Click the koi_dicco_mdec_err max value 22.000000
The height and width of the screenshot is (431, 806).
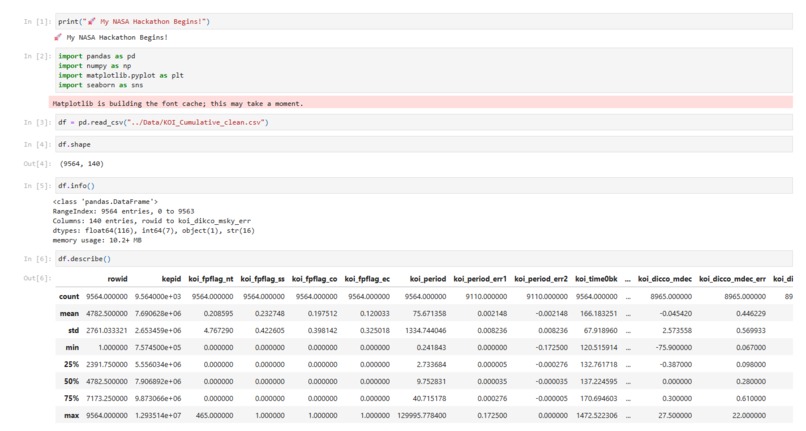749,416
